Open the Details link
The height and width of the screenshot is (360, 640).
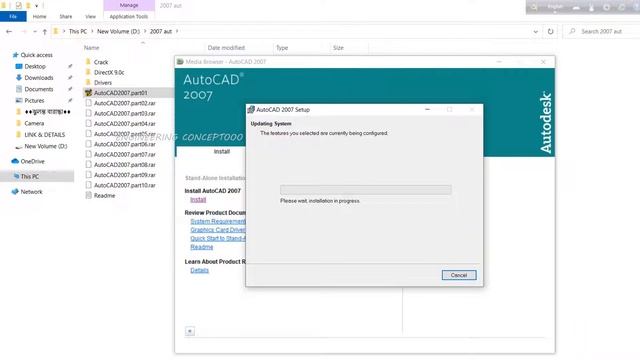coord(200,270)
